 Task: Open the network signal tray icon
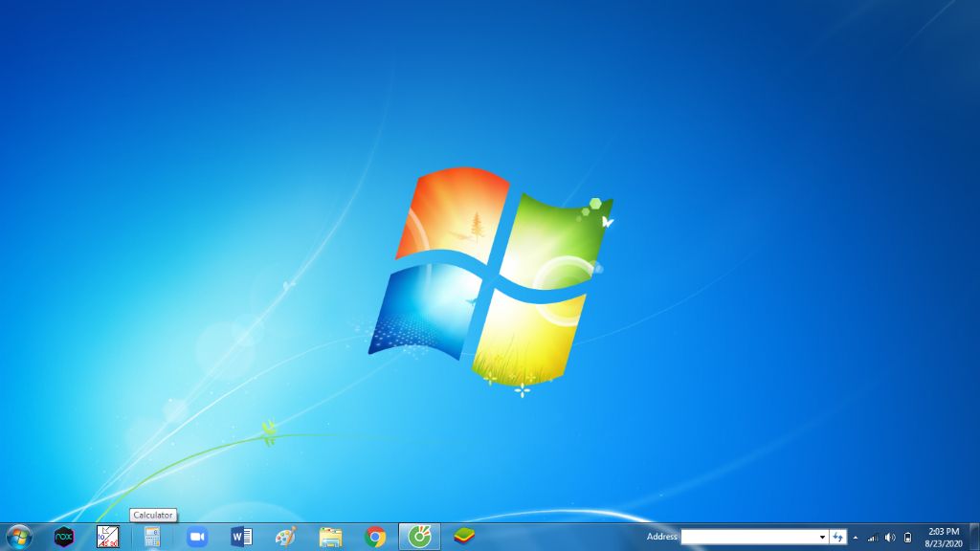873,538
